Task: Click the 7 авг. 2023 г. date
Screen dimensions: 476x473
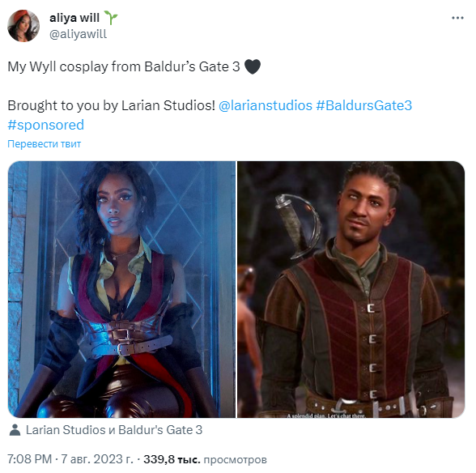Action: 97,459
